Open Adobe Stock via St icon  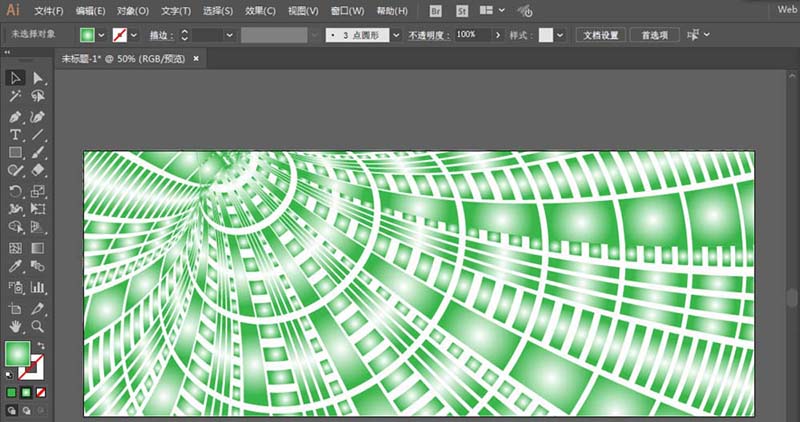point(462,11)
